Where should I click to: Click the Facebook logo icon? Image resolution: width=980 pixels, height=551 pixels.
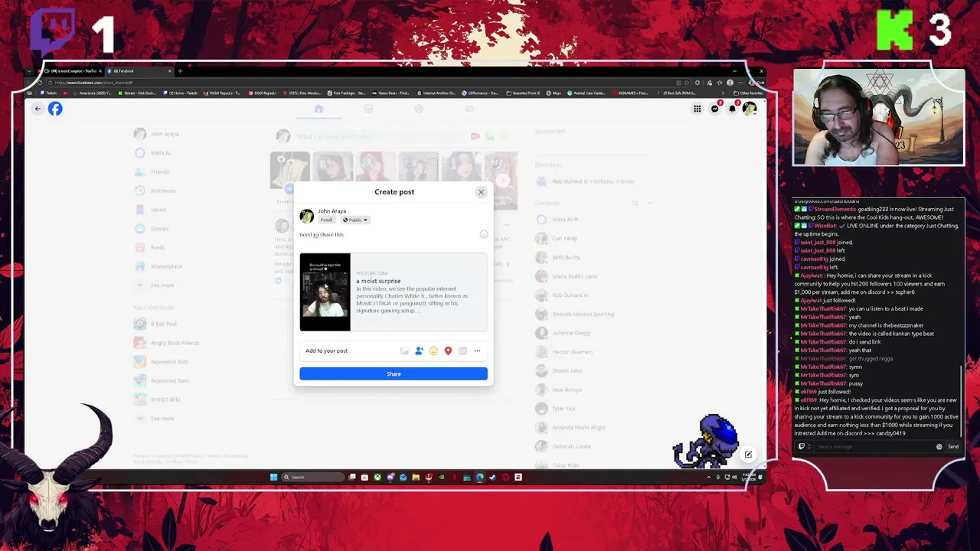(x=55, y=109)
